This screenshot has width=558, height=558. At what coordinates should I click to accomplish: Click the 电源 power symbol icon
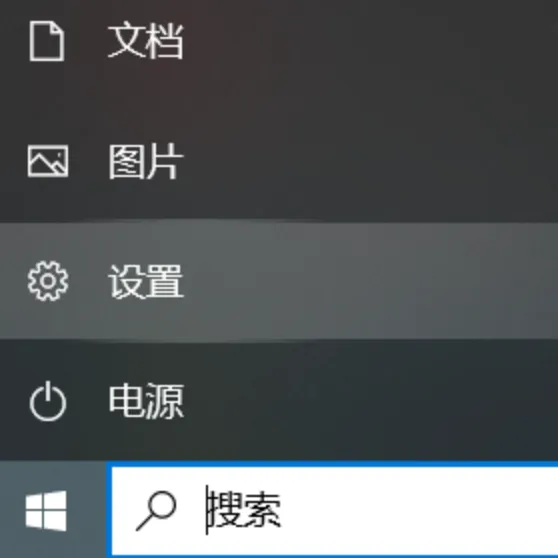(x=48, y=401)
